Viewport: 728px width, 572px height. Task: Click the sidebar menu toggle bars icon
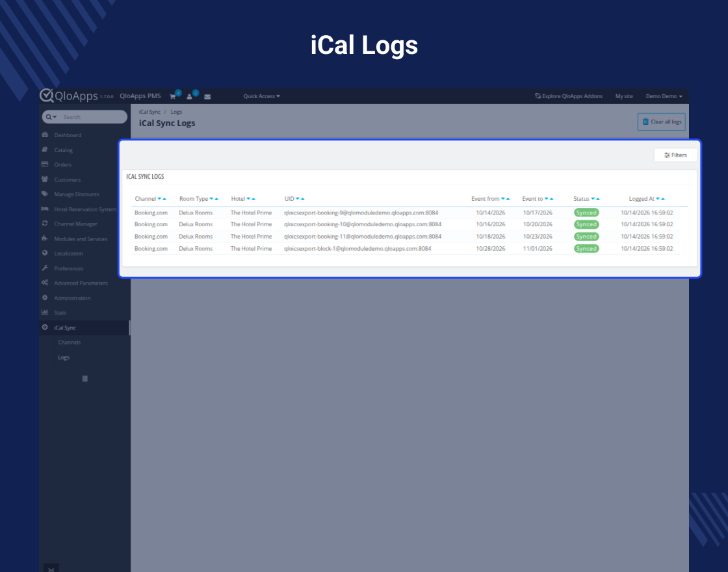(x=85, y=378)
